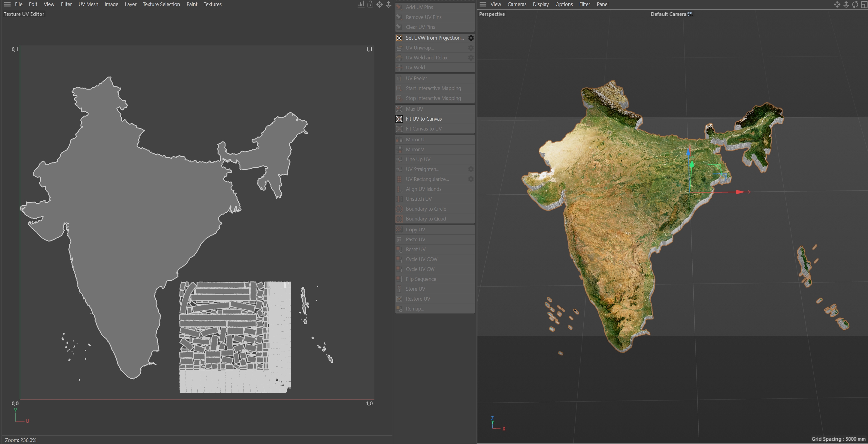868x444 pixels.
Task: Click the histogram icon in the UV editor header
Action: tap(361, 4)
